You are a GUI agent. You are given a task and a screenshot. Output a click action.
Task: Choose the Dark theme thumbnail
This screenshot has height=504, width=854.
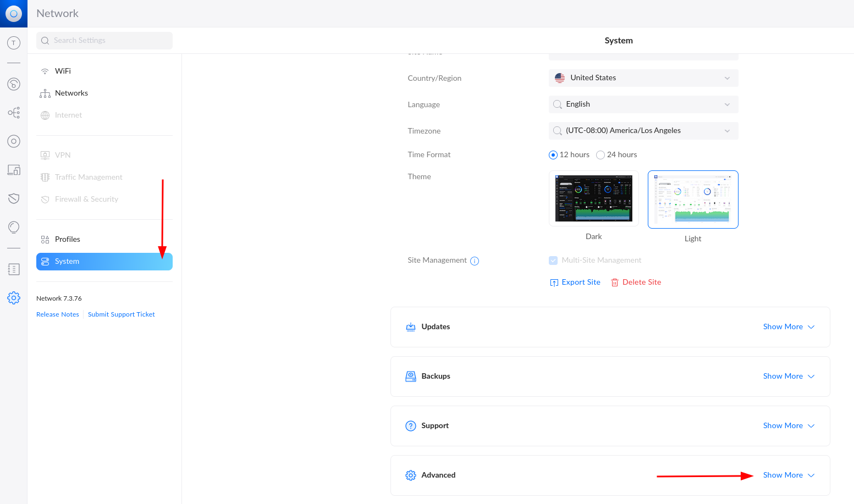[593, 198]
